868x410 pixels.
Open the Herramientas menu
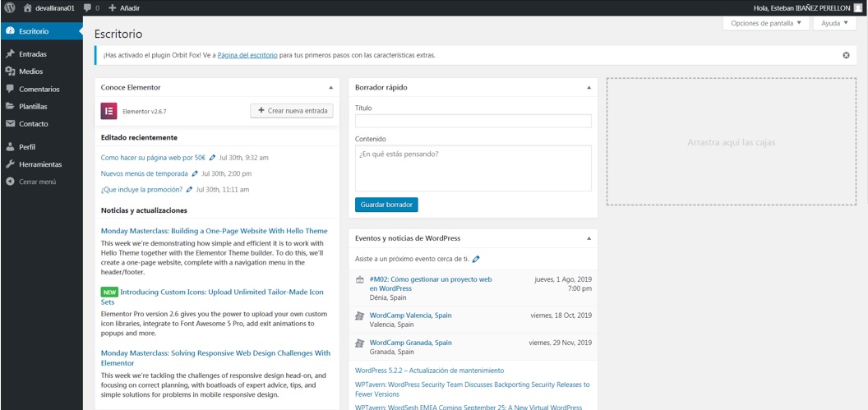point(42,164)
